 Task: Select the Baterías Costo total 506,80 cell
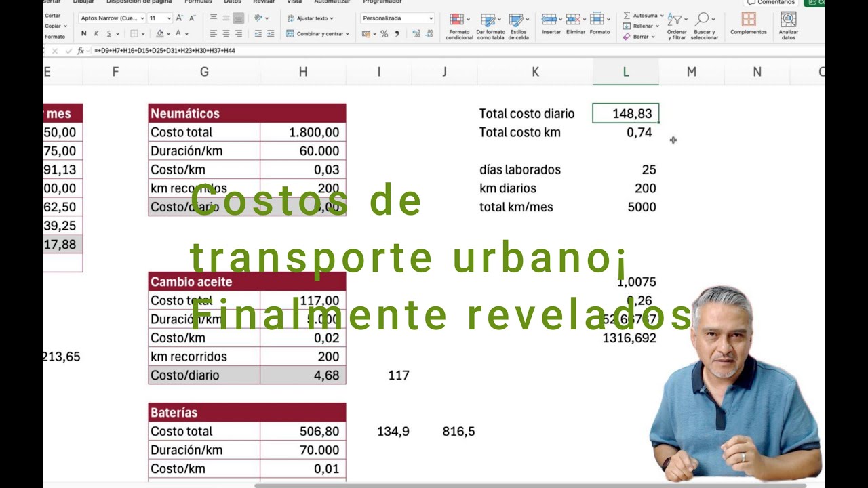(x=303, y=431)
